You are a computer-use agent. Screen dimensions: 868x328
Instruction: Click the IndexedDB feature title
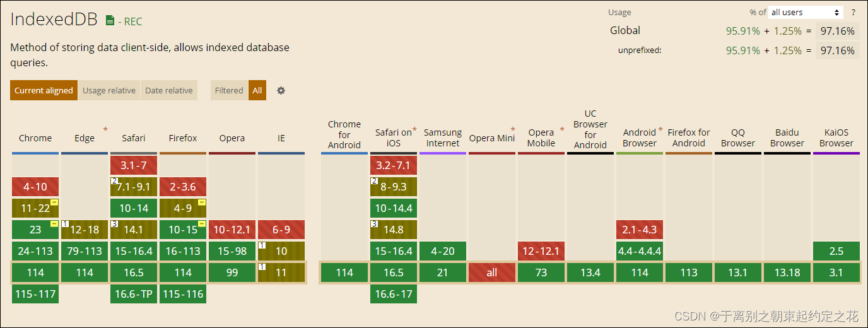pos(54,20)
